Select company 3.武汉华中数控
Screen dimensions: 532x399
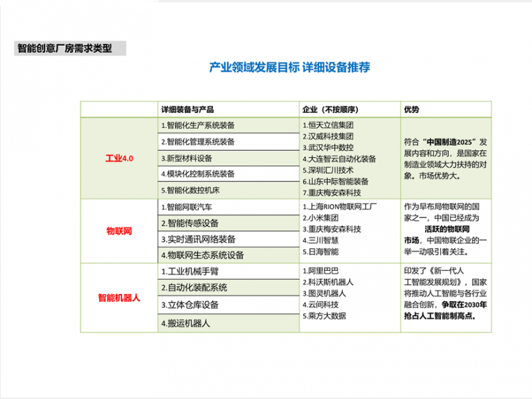(x=328, y=148)
